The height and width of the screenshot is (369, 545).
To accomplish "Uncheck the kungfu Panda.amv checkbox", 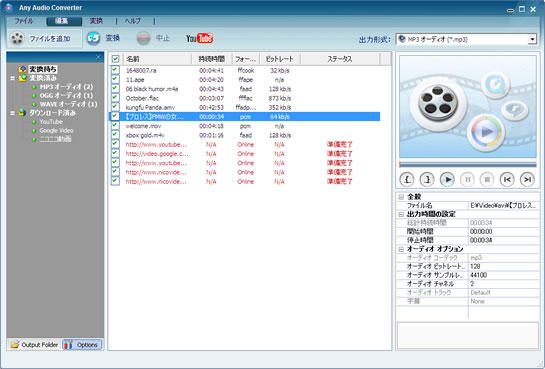I will click(x=115, y=107).
